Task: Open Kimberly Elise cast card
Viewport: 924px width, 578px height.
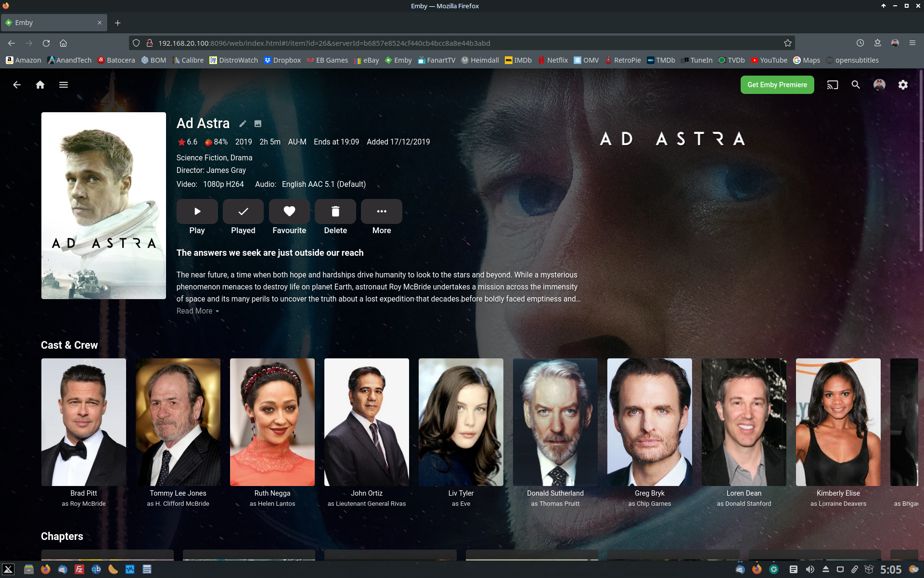Action: (838, 422)
